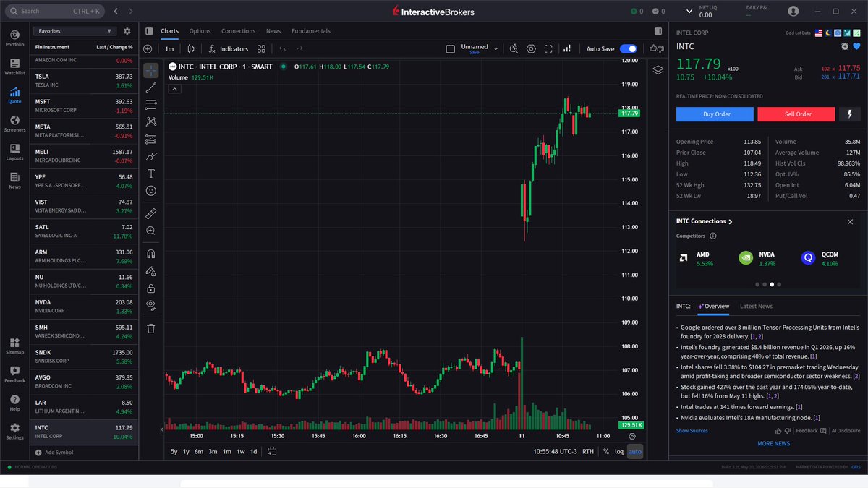Toggle hide all drawings eye icon
868x488 pixels.
point(150,305)
